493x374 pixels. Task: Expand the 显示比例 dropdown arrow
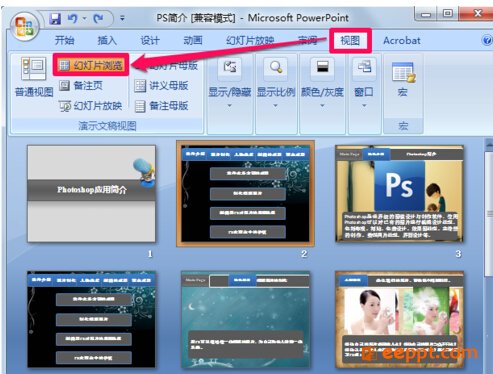coord(276,106)
